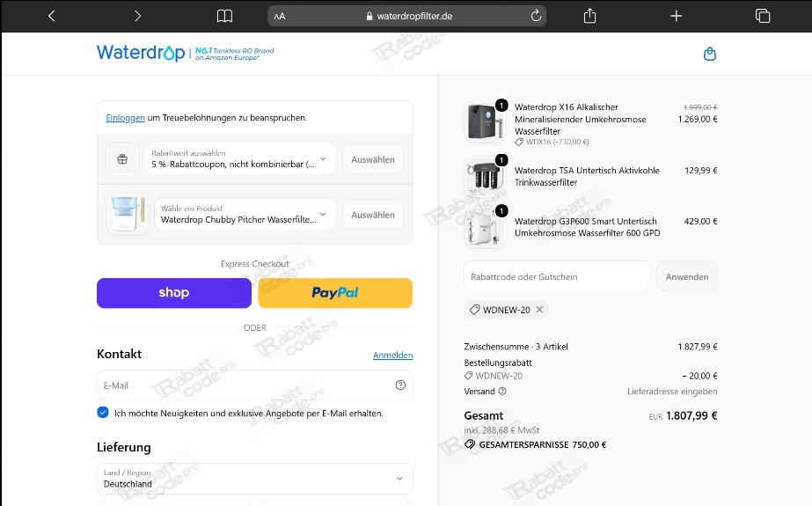Click the crossed-out price 1.999,00 €

click(700, 107)
